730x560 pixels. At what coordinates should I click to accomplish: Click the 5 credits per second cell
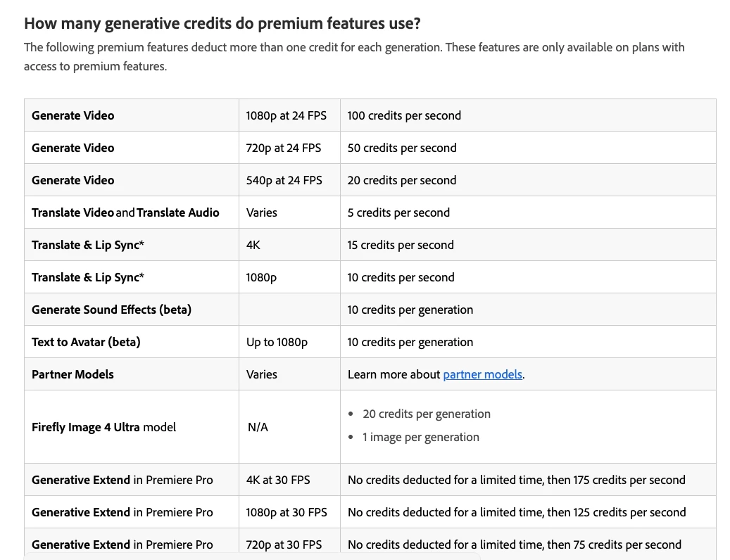click(398, 212)
